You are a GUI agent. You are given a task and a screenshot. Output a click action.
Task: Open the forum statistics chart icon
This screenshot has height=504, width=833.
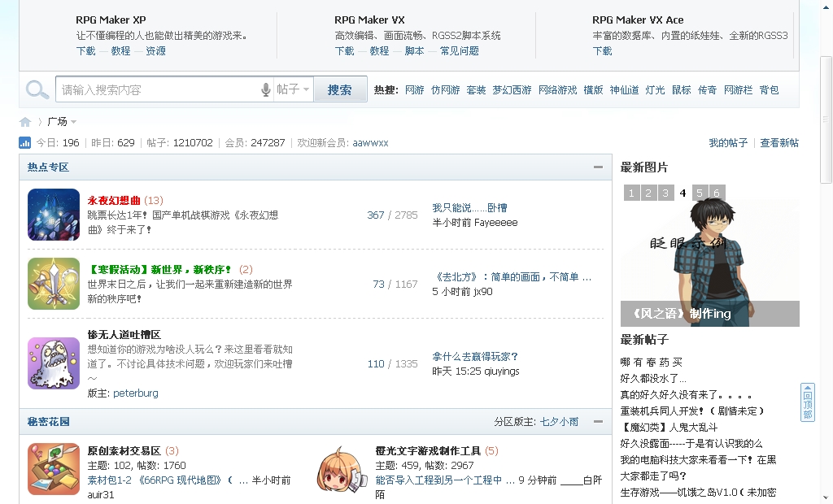pyautogui.click(x=25, y=143)
